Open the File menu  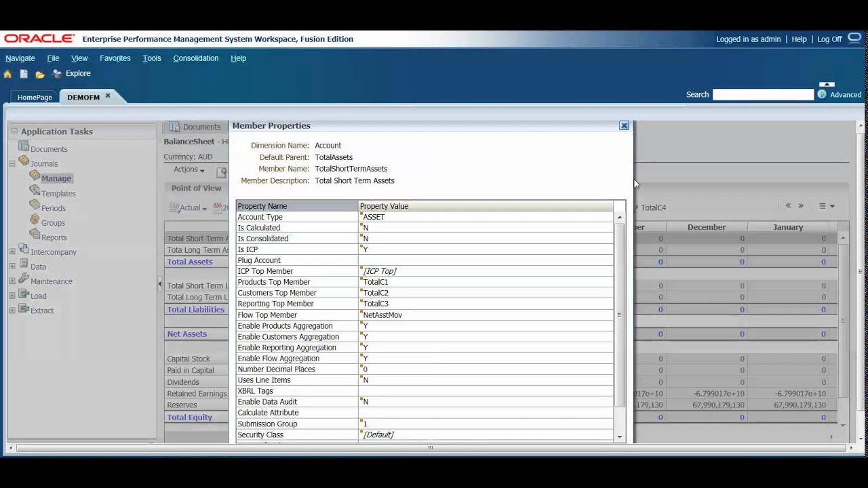(x=53, y=58)
